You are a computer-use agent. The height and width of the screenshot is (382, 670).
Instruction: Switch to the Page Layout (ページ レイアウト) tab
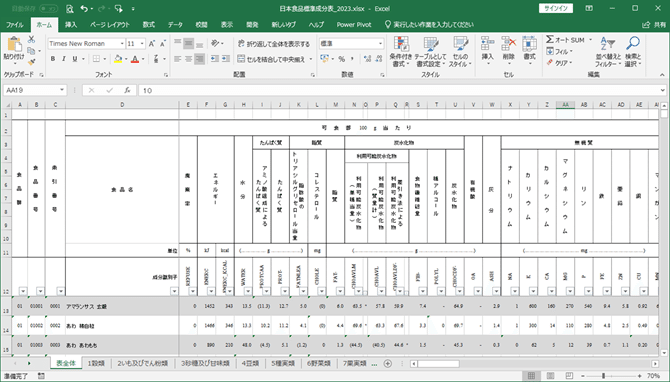110,25
